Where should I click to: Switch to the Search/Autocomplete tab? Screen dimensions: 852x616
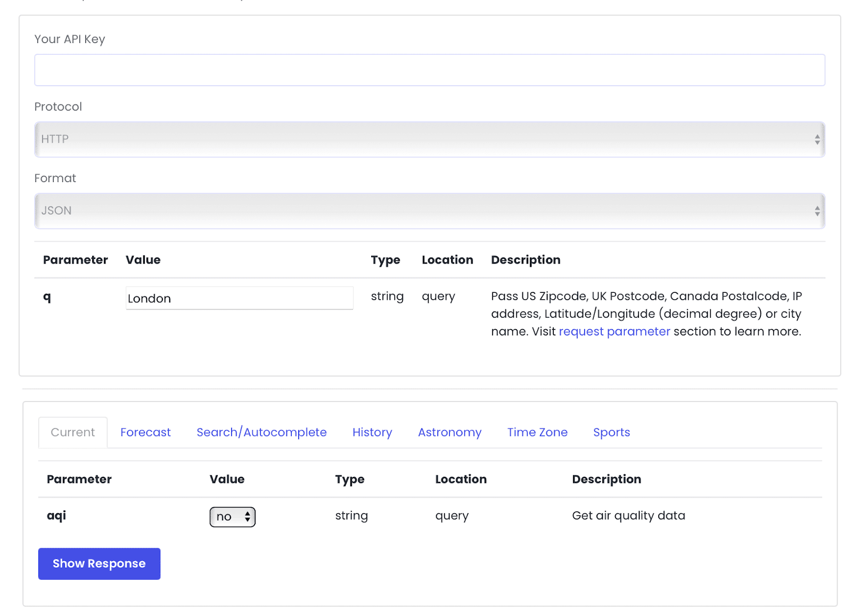[261, 432]
